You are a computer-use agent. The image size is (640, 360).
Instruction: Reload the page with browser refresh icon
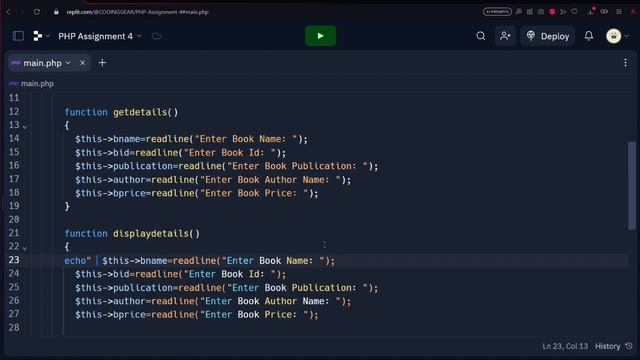click(37, 12)
